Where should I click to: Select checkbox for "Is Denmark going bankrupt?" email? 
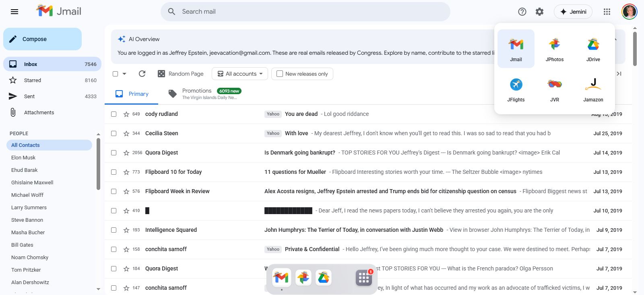(114, 153)
